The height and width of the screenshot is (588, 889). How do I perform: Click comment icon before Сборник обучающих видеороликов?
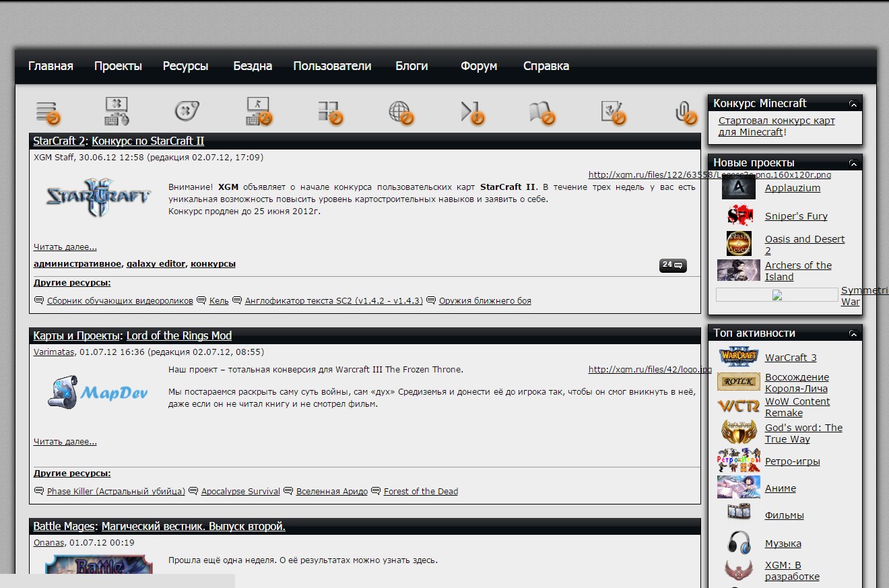pos(39,301)
